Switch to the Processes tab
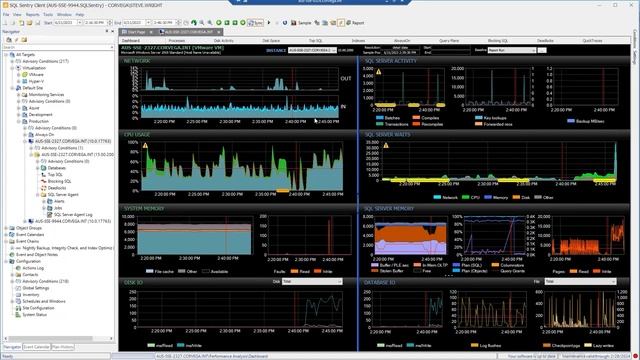 pos(177,41)
